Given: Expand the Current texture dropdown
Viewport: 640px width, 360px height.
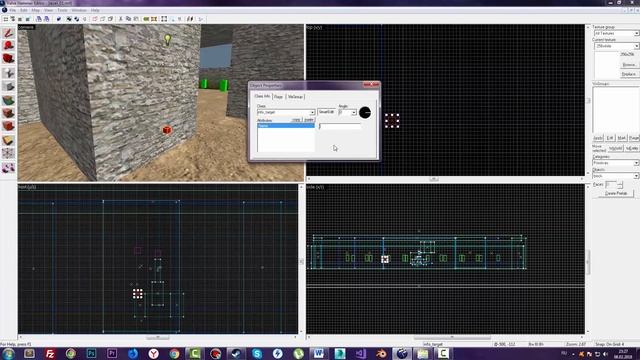Looking at the screenshot, I should (636, 46).
